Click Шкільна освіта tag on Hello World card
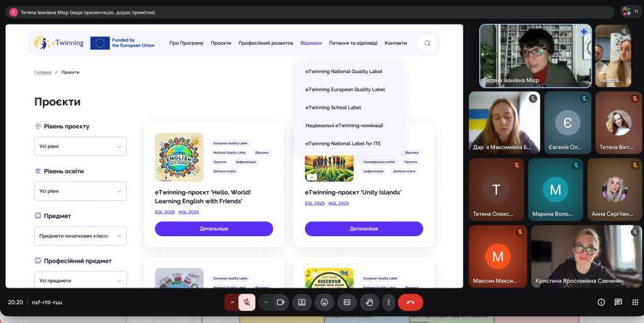644x323 pixels. pyautogui.click(x=225, y=171)
